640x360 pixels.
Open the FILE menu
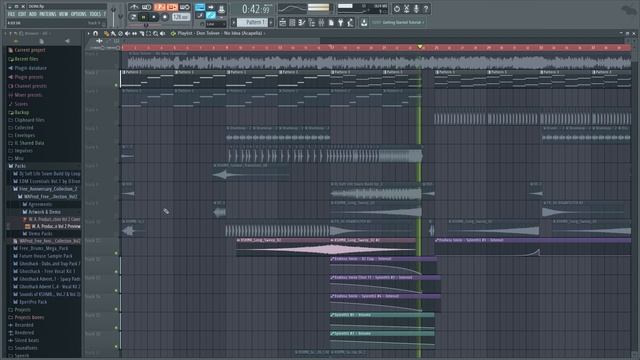(x=11, y=14)
